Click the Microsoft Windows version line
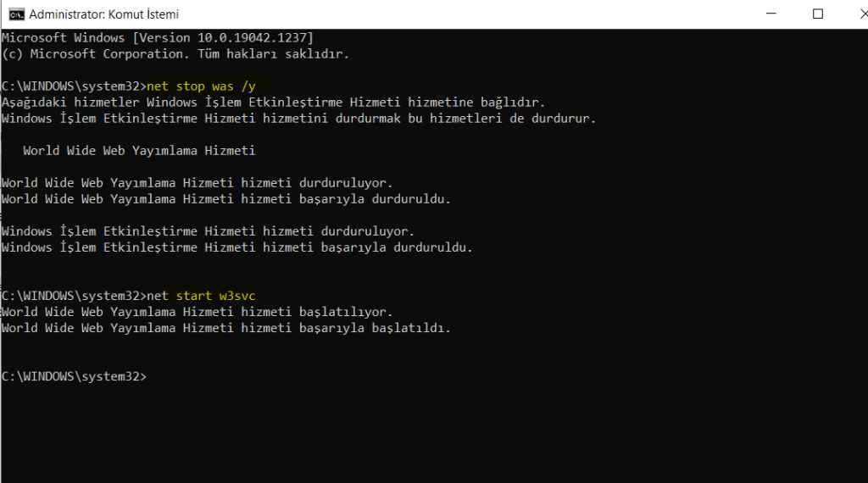868x483 pixels. tap(158, 38)
